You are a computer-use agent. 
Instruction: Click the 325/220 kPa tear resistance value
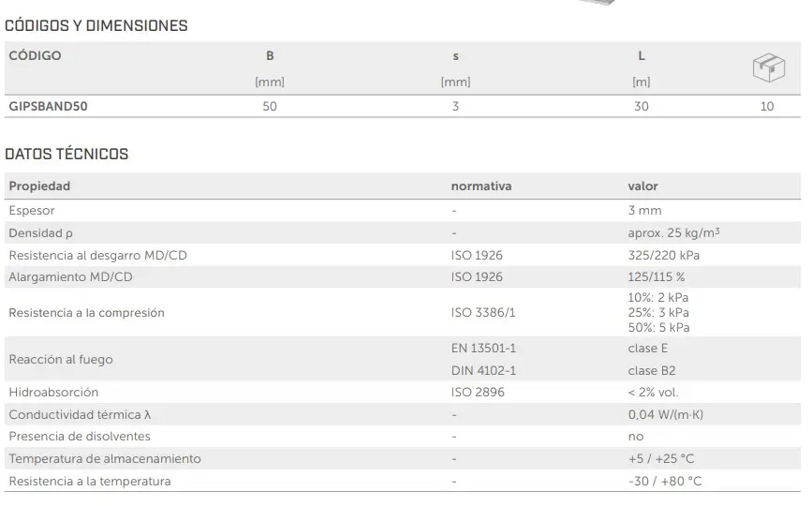tap(664, 255)
